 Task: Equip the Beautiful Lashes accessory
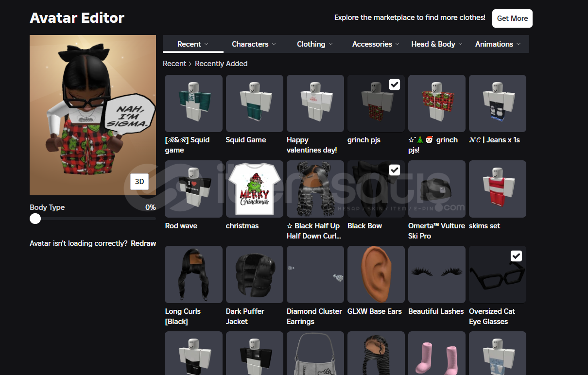[x=437, y=274]
